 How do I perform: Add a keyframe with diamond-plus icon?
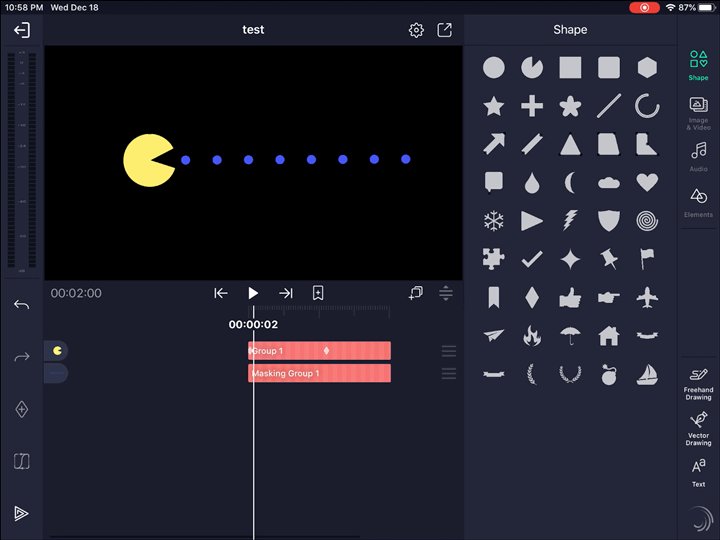coord(22,409)
